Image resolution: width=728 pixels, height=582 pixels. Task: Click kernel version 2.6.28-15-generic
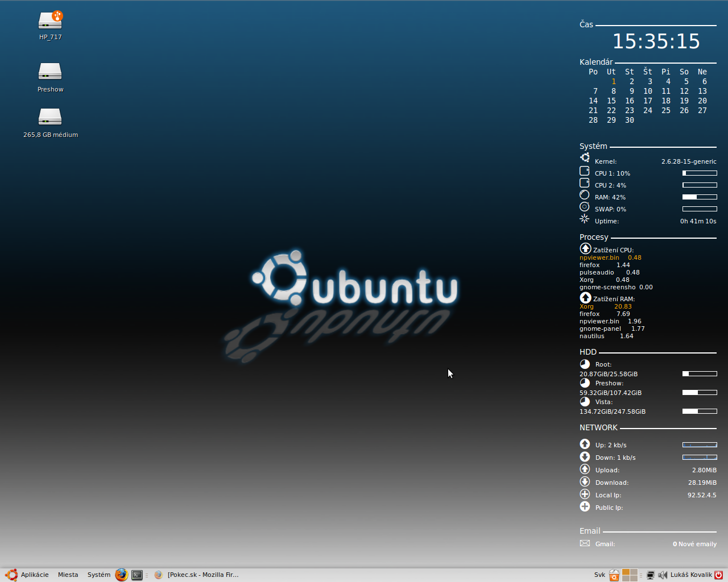[x=689, y=161]
